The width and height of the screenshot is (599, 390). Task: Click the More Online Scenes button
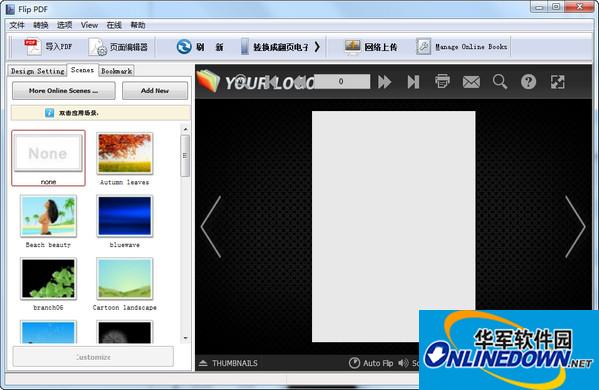point(63,91)
